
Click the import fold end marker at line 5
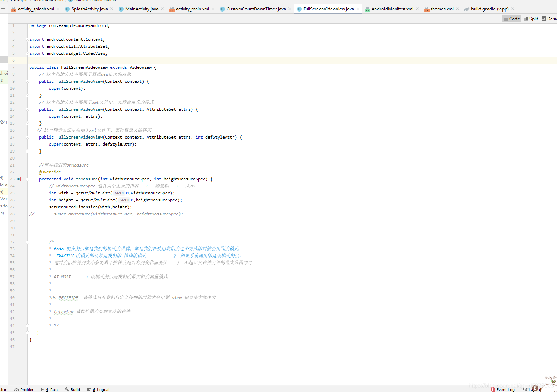point(27,53)
